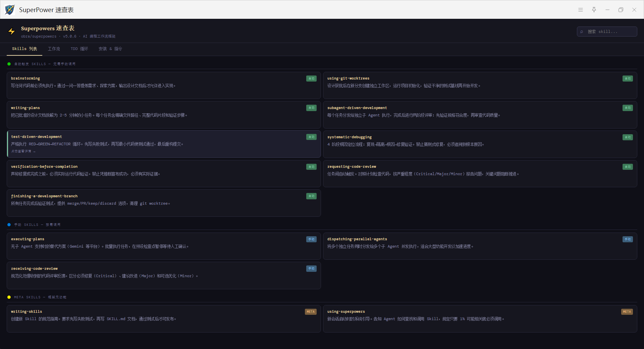Select the Skills 列表 tab

click(x=24, y=49)
